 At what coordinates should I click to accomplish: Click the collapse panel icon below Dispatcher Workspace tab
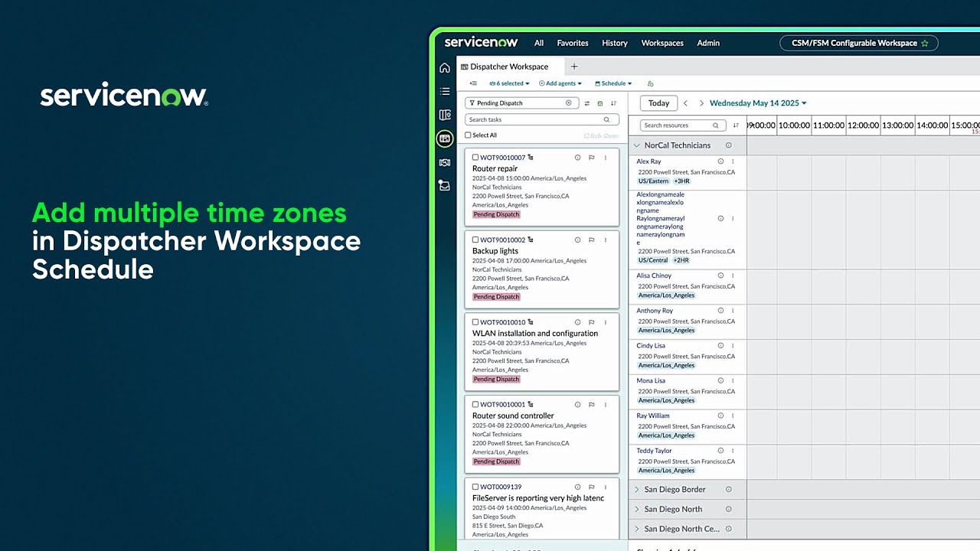pyautogui.click(x=472, y=83)
